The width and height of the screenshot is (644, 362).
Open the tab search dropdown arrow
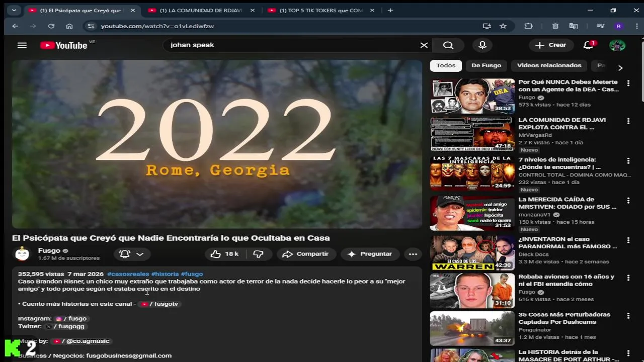pos(14,10)
